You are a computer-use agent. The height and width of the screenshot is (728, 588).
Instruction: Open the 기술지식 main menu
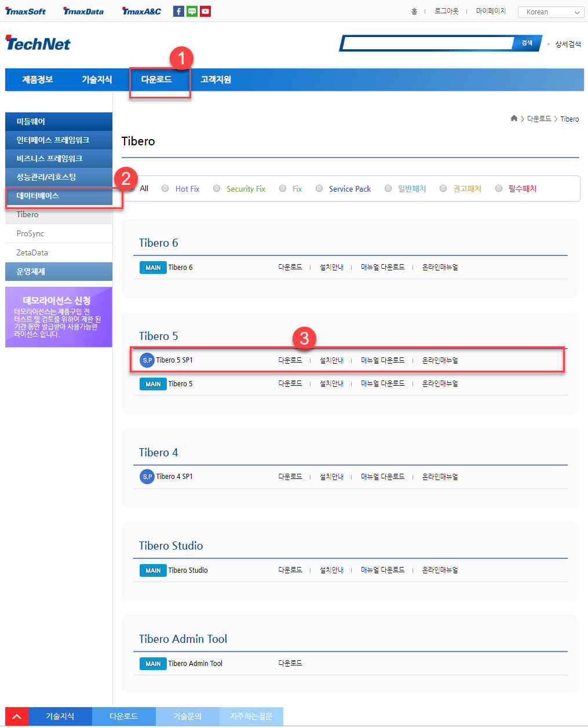point(97,79)
